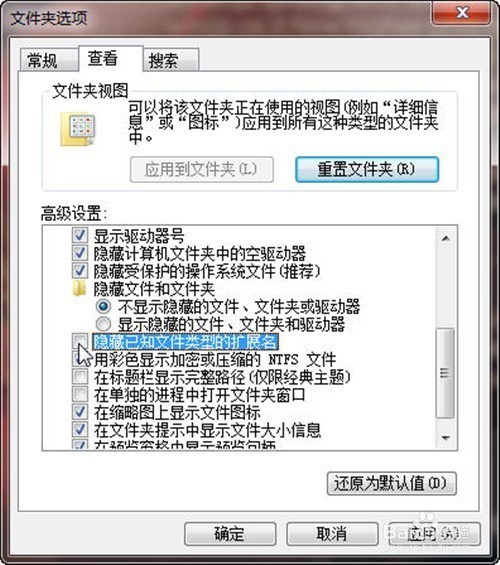Click the scrollbar down arrow

coord(446,438)
